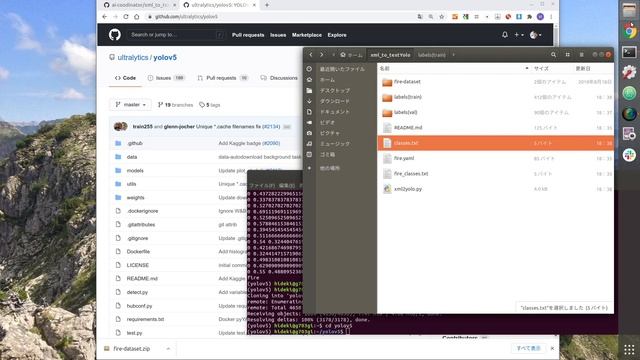Viewport: 640px width, 360px height.
Task: Open Chrome extensions puzzle icon
Action: (x=529, y=17)
